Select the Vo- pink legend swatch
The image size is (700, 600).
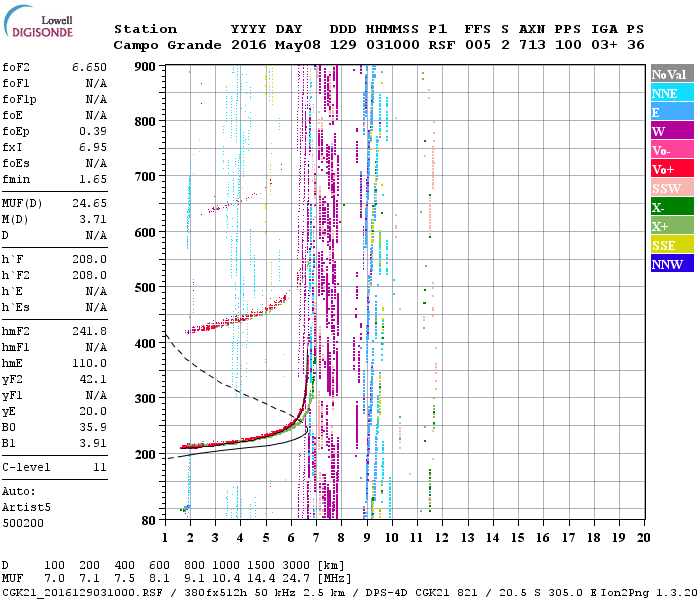tap(672, 150)
